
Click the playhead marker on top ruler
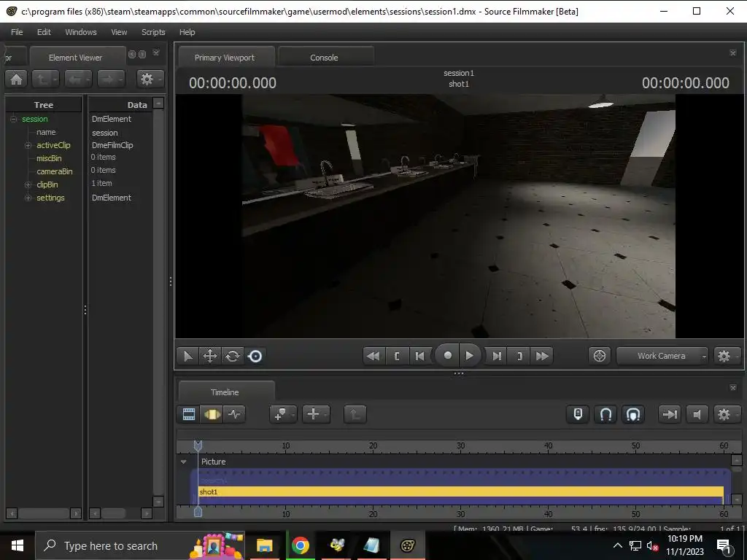(x=198, y=446)
